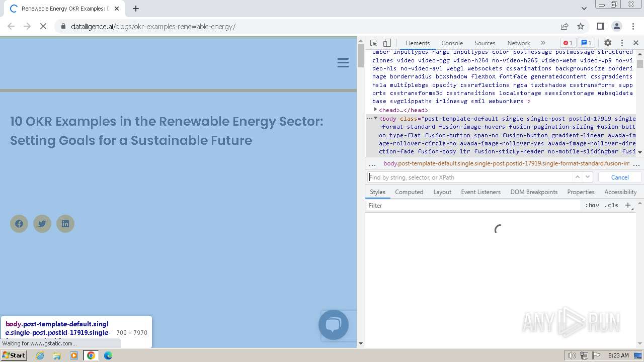Add a new style rule plus icon
Screen dimensions: 644x362
pos(628,205)
